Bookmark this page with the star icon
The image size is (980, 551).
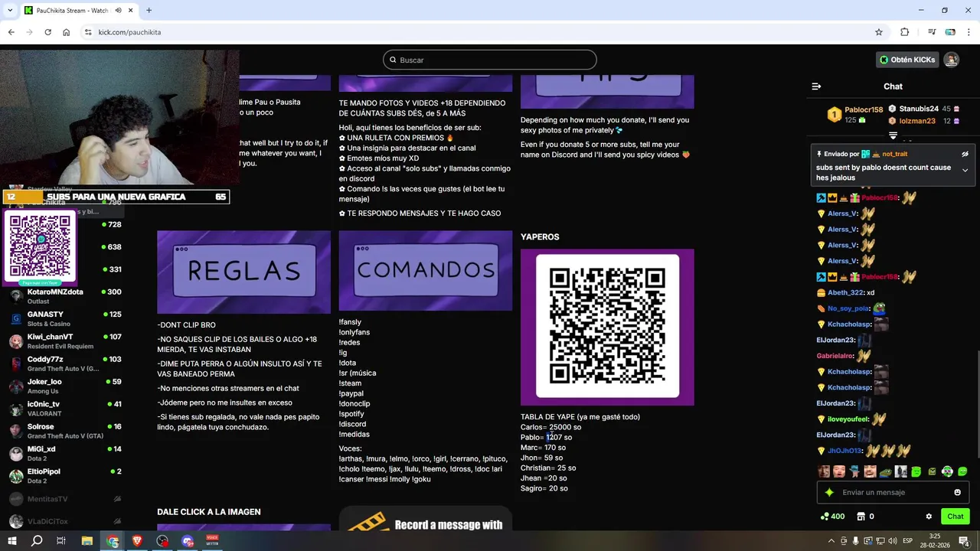(879, 32)
